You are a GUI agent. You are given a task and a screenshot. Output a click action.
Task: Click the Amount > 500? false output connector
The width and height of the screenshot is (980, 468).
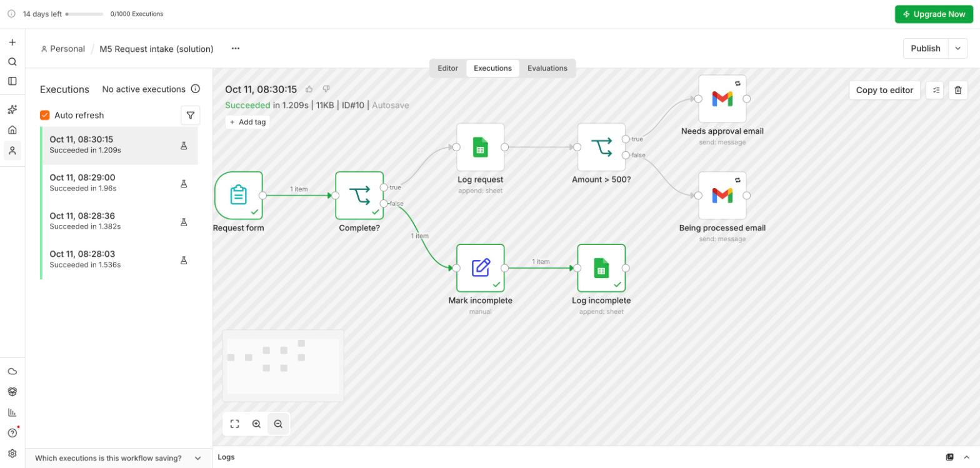(626, 155)
